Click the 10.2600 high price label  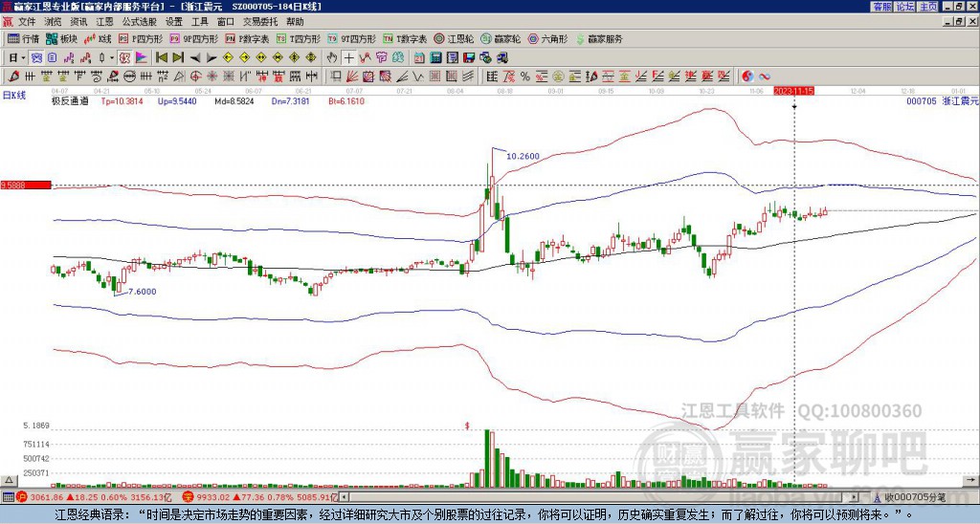[523, 156]
